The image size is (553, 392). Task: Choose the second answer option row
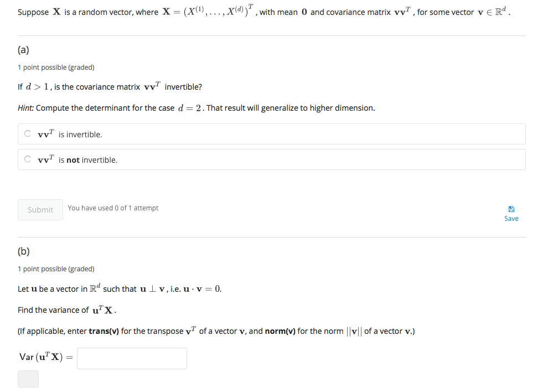click(272, 159)
